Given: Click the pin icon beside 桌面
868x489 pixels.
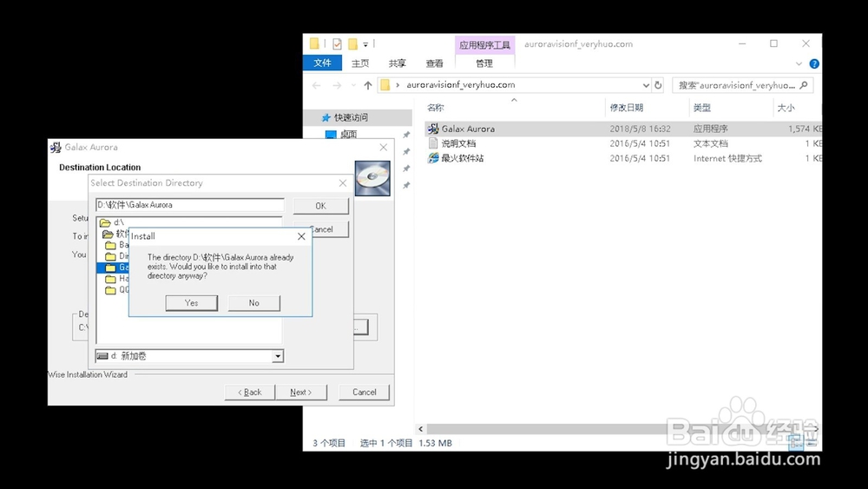Looking at the screenshot, I should (x=406, y=135).
